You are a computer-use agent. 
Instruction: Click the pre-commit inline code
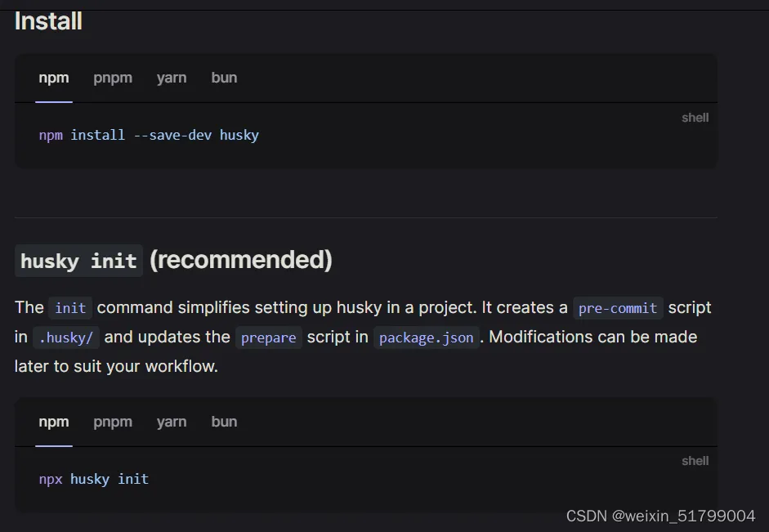pyautogui.click(x=618, y=308)
